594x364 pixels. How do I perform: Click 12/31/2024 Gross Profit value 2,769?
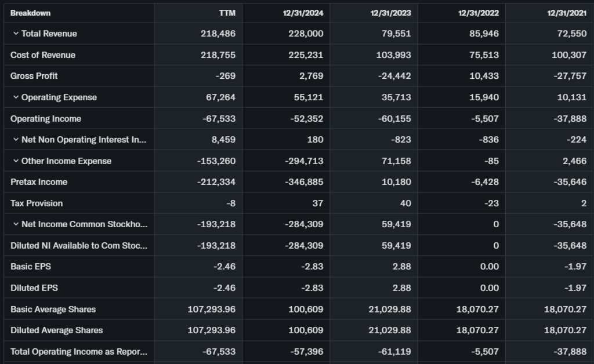coord(311,76)
